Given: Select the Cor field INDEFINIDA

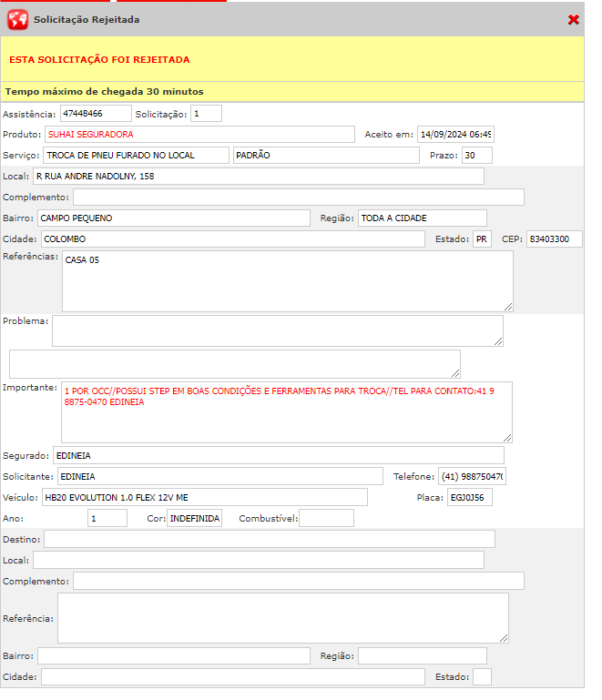Looking at the screenshot, I should [x=194, y=519].
